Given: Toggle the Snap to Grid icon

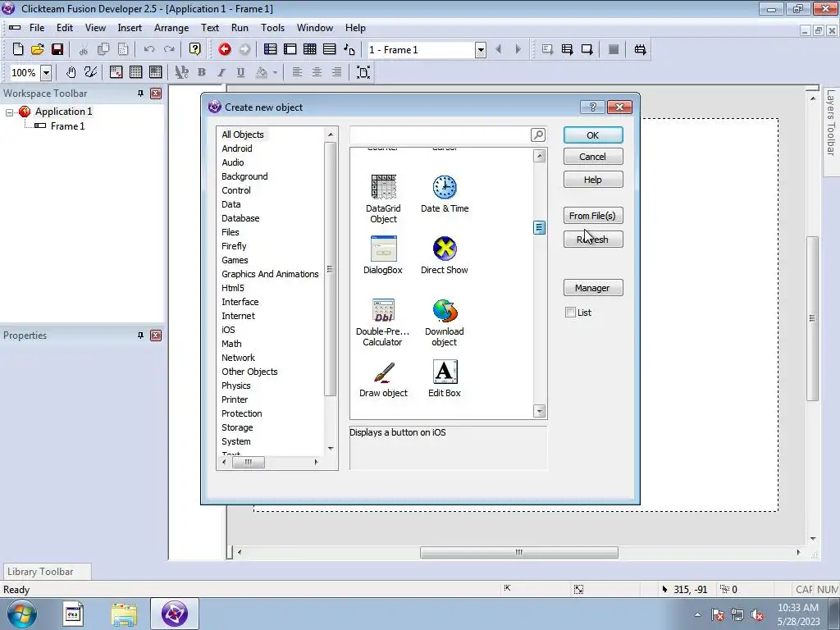Looking at the screenshot, I should tap(155, 72).
